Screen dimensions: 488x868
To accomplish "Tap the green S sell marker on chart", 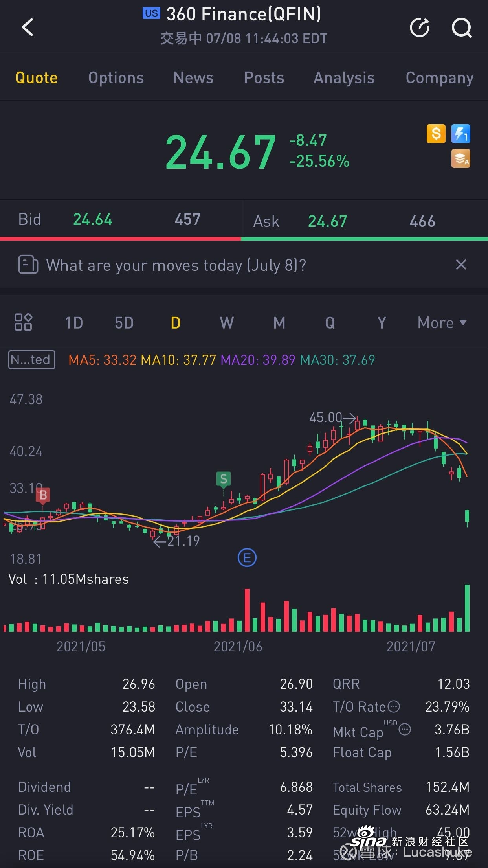I will tap(223, 479).
